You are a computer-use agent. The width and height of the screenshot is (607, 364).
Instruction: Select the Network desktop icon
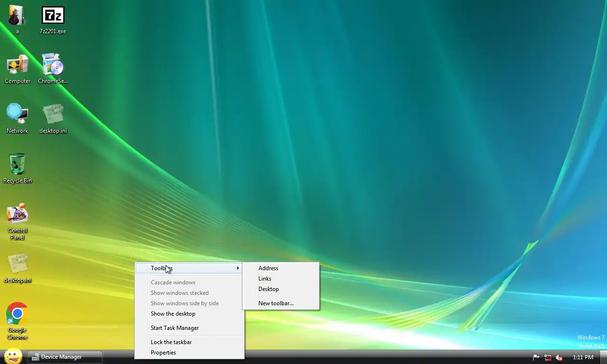pyautogui.click(x=18, y=118)
